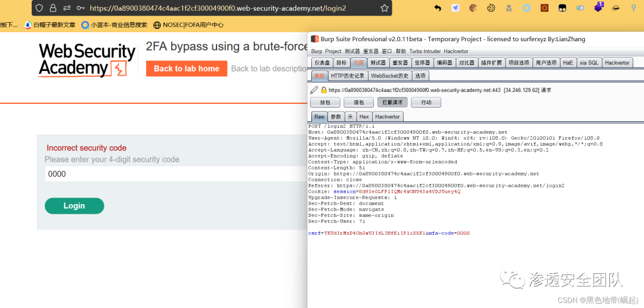Click the black undo arrow extension icon
The image size is (644, 308).
438,8
